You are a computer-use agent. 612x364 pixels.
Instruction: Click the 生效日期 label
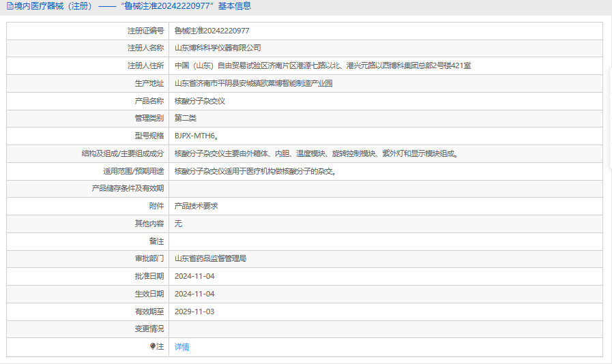pyautogui.click(x=149, y=294)
